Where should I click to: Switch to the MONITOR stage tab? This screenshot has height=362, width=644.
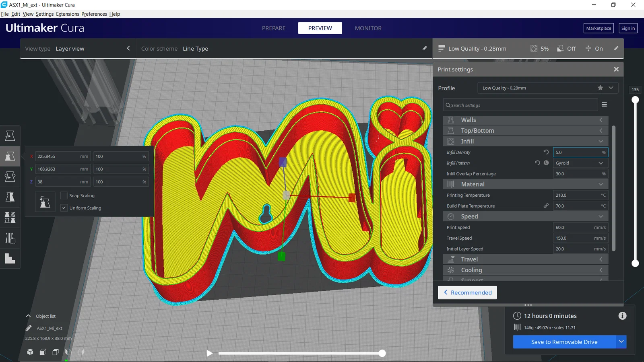[368, 28]
